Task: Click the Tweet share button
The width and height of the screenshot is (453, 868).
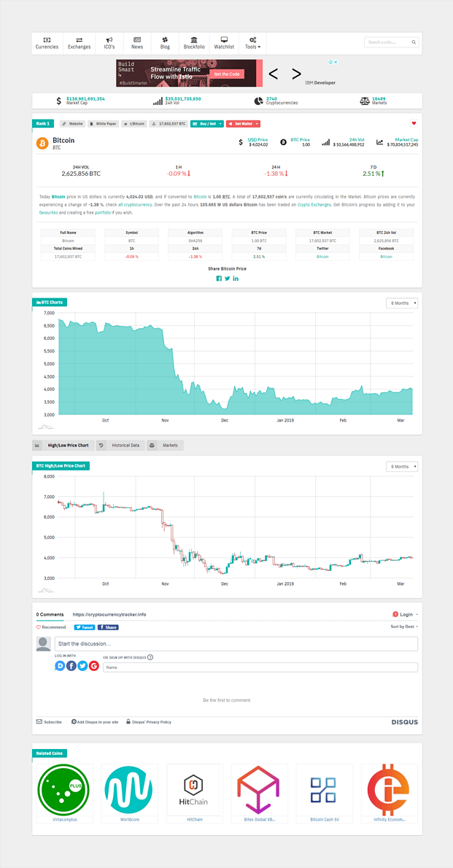Action: click(x=85, y=627)
